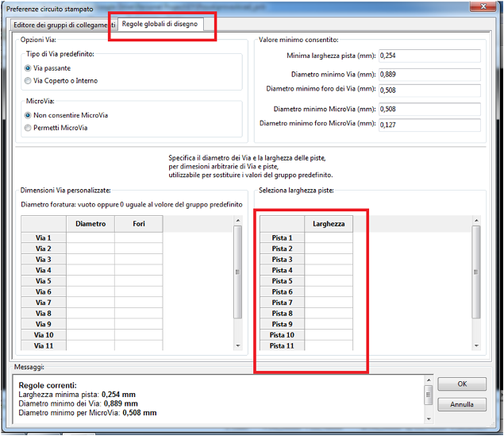Enable Permetti MicroVia option

(x=29, y=127)
